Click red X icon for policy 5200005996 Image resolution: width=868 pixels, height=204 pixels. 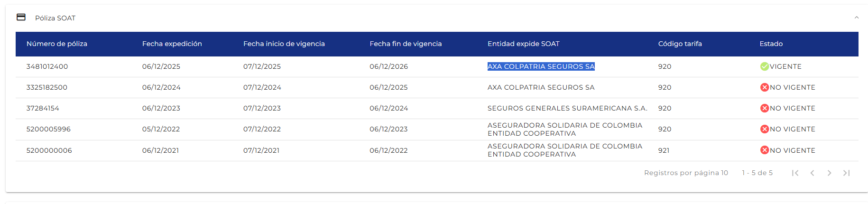click(x=764, y=129)
